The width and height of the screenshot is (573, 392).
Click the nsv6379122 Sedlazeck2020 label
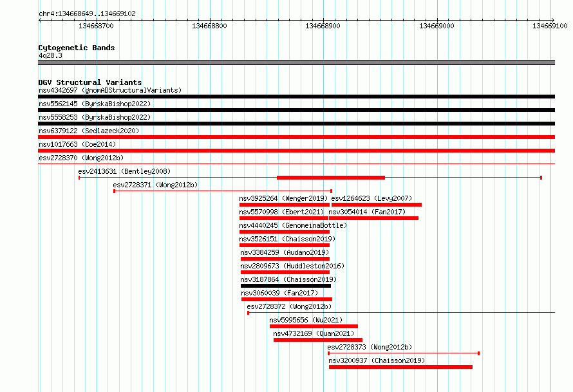click(x=89, y=131)
